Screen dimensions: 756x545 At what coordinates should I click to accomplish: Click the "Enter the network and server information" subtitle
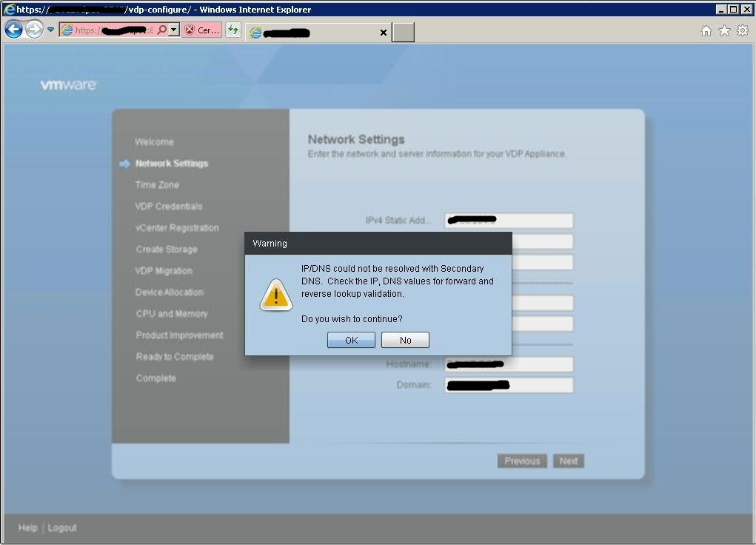[437, 154]
